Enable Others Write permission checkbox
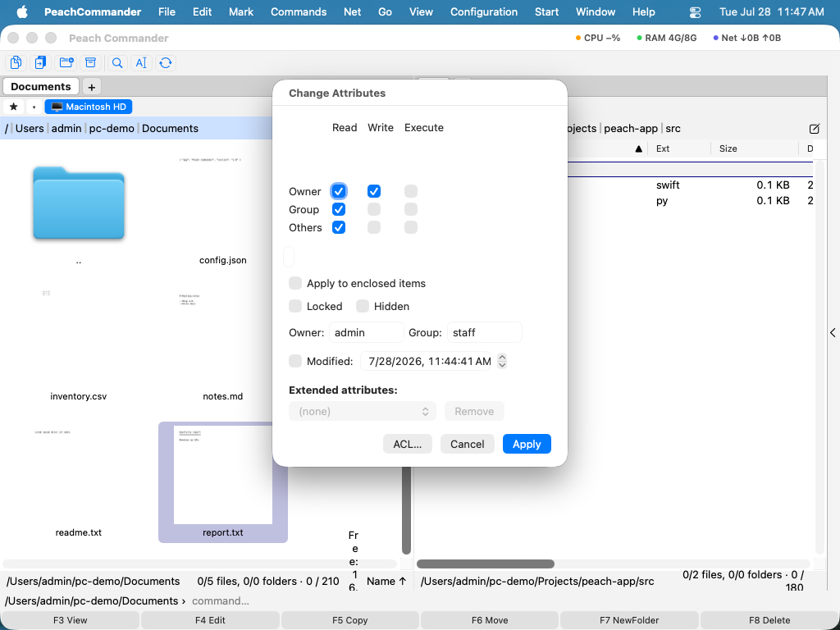The width and height of the screenshot is (840, 630). [374, 228]
